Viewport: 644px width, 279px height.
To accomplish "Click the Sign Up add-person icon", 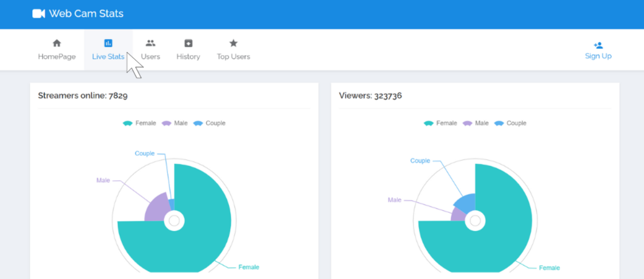I will pos(598,45).
